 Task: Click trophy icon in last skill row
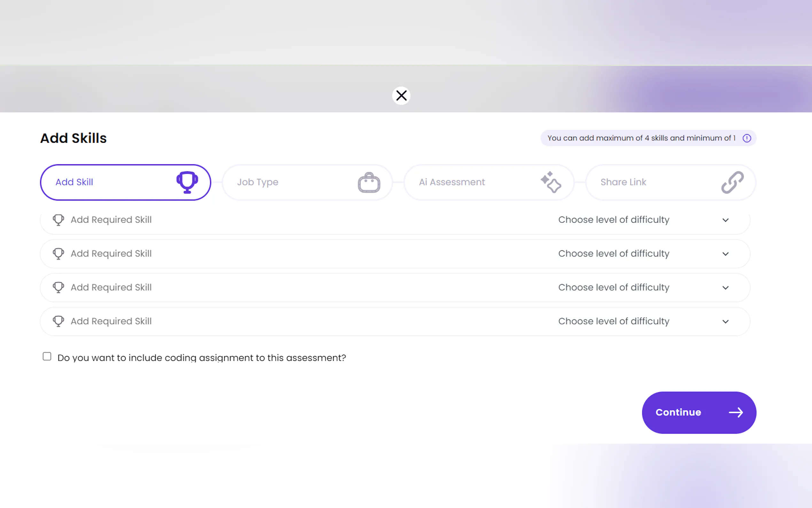[59, 321]
